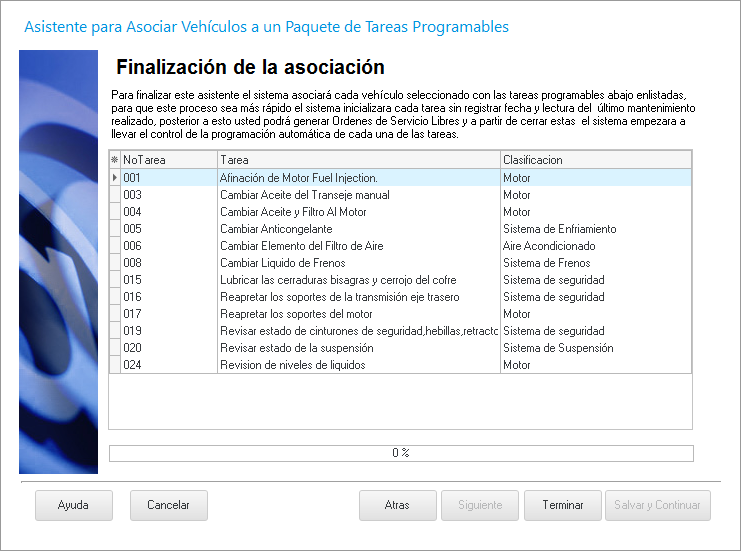Click the Cancelar button
The height and width of the screenshot is (551, 741).
168,505
